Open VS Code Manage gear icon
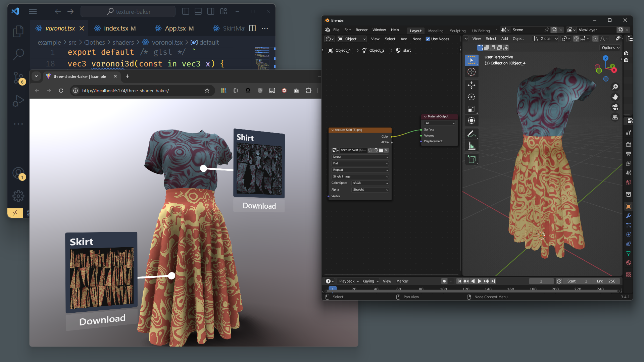 (18, 196)
